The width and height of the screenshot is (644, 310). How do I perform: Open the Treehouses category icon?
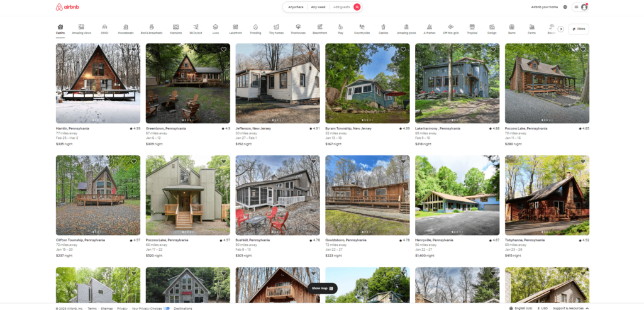pyautogui.click(x=298, y=26)
